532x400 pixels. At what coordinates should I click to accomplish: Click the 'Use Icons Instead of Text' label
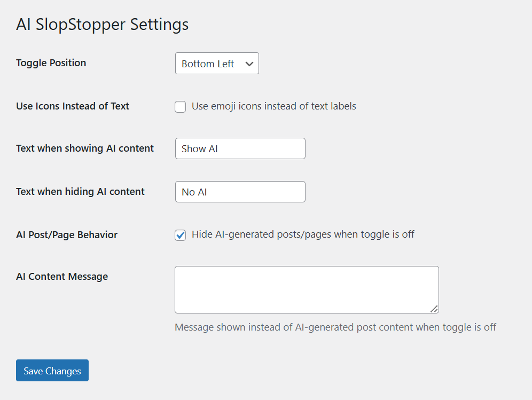[73, 106]
